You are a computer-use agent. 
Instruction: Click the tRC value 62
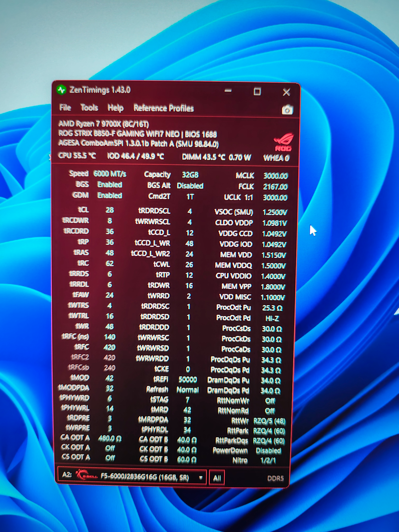pos(110,263)
